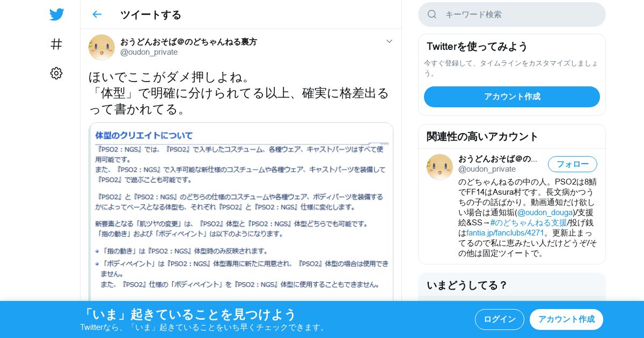
Task: Click the 関連性の高いアカウント heading
Action: [482, 136]
